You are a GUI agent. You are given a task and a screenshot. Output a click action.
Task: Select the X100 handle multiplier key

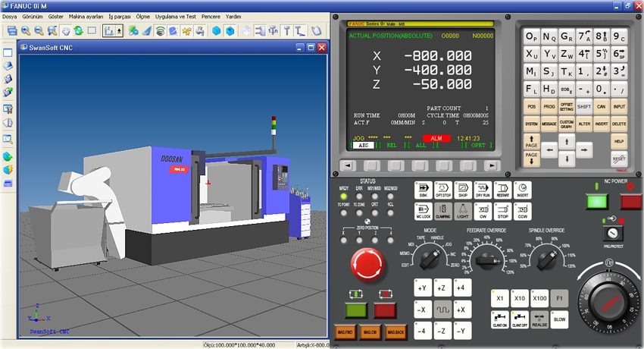coord(539,298)
